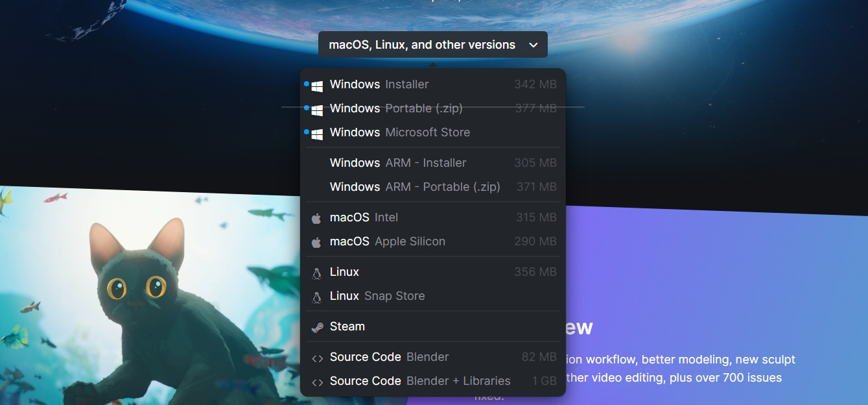Open the Steam download option

coord(433,326)
